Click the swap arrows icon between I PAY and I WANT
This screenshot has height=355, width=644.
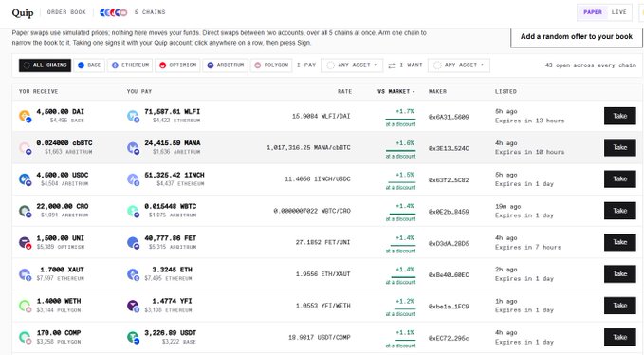point(392,65)
